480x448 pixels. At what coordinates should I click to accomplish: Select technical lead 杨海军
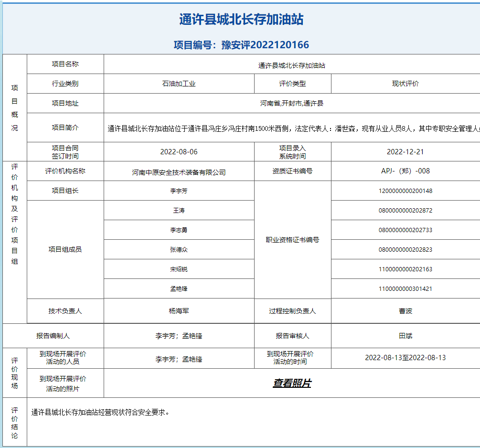[x=179, y=311]
